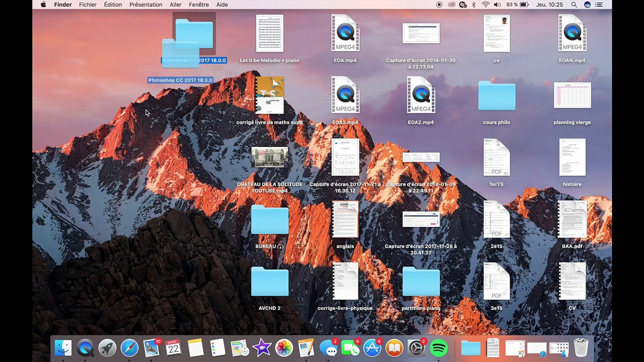Open the Trash in the Dock

point(581,348)
